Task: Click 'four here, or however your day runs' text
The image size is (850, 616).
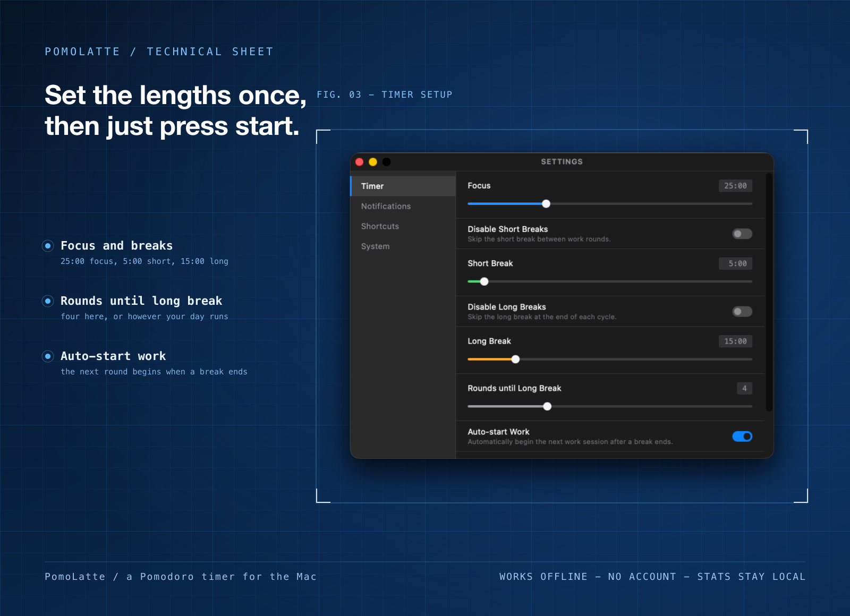Action: (x=144, y=316)
